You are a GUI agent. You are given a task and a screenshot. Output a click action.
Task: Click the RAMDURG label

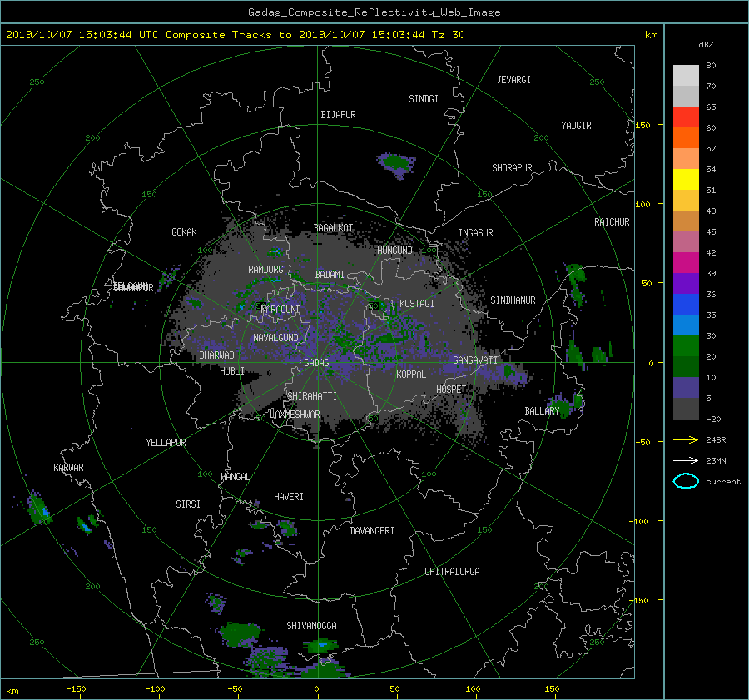[265, 270]
